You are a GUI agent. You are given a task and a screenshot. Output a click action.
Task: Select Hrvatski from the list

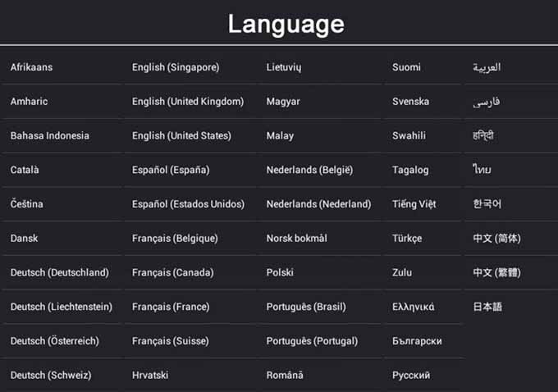click(x=150, y=376)
